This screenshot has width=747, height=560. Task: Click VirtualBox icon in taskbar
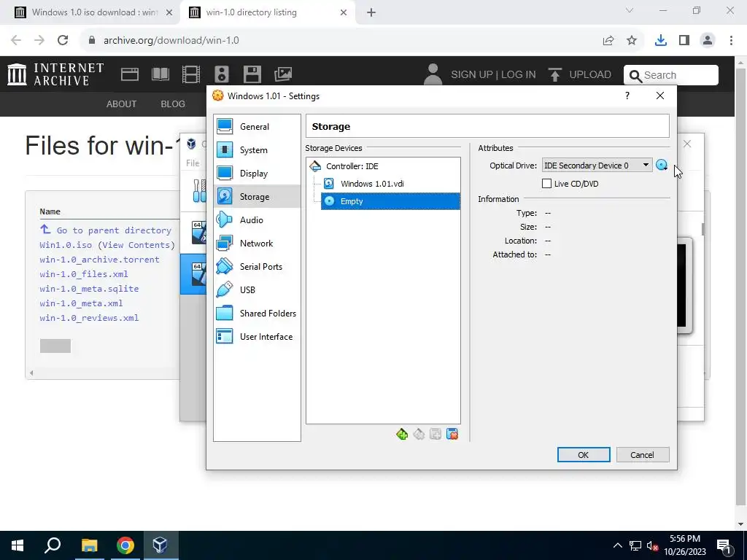(160, 545)
